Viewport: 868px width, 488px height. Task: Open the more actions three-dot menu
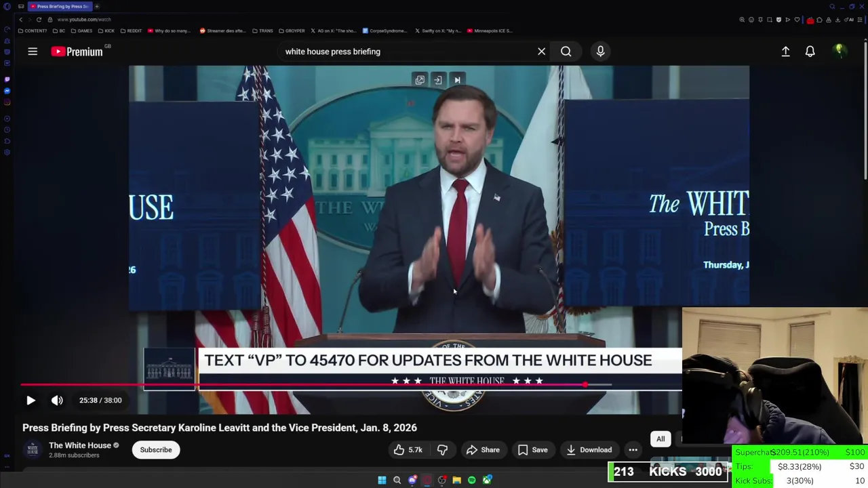[633, 449]
